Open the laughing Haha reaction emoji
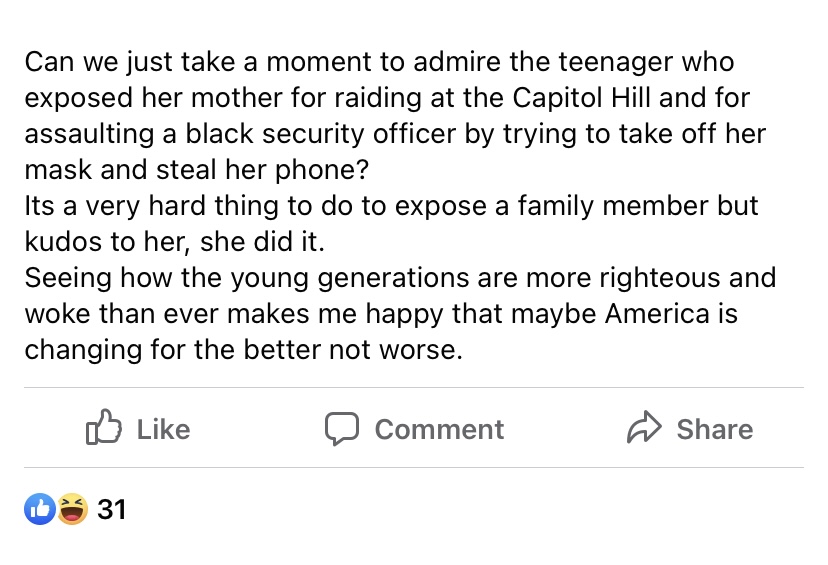828x565 pixels. (x=72, y=509)
